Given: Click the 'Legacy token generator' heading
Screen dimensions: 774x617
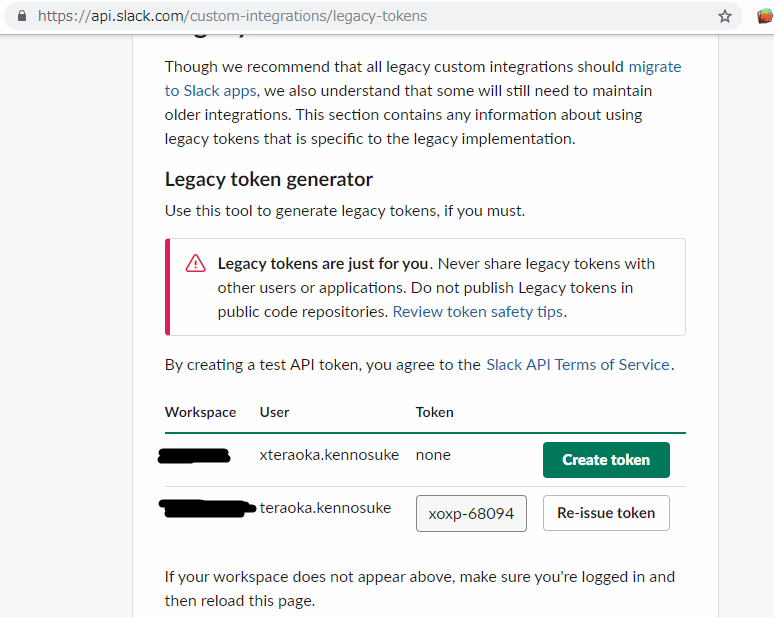Looking at the screenshot, I should click(269, 180).
